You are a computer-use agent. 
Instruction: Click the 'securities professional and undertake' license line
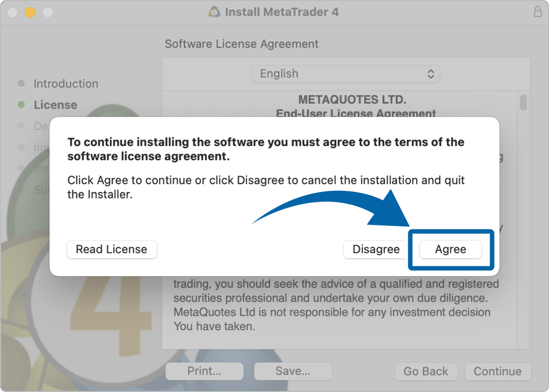330,298
